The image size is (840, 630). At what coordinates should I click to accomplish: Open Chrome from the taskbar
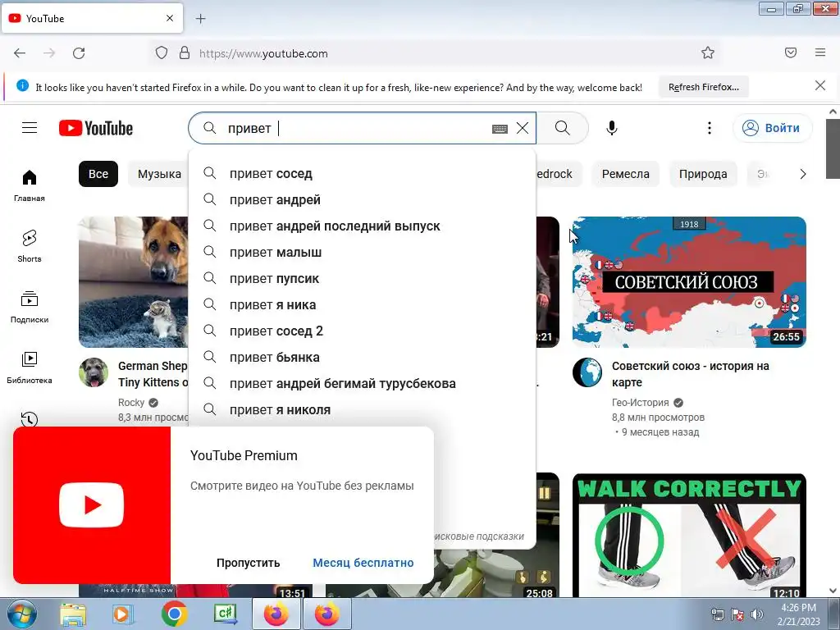point(174,614)
